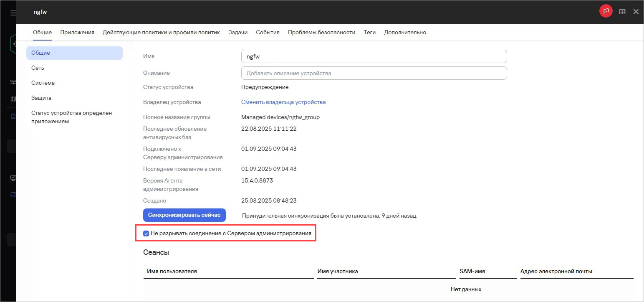644x302 pixels.
Task: Click the Нет данных empty table message
Action: (x=466, y=289)
